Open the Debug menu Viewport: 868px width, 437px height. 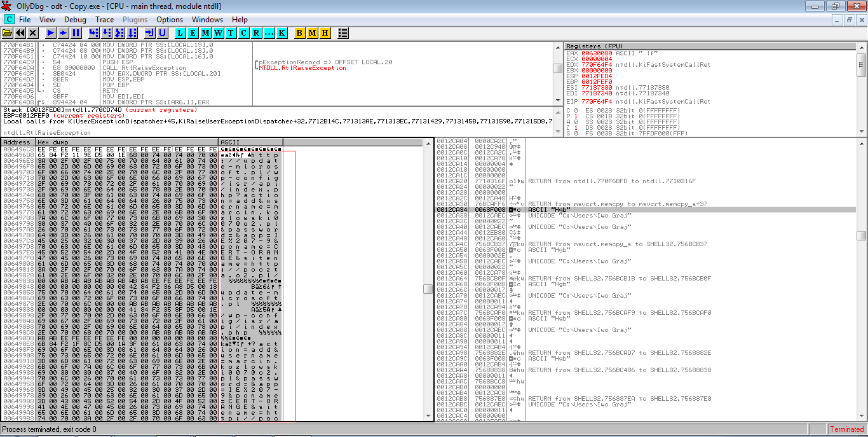click(75, 20)
